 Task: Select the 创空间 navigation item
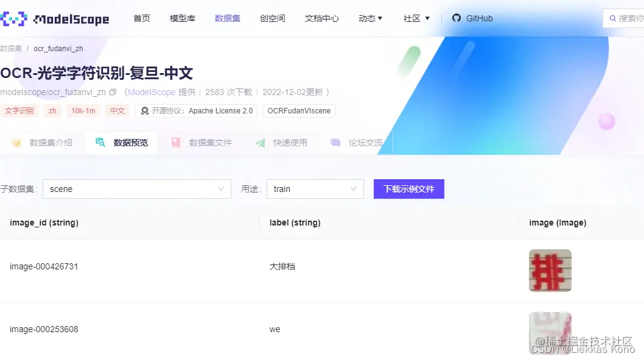pos(272,18)
